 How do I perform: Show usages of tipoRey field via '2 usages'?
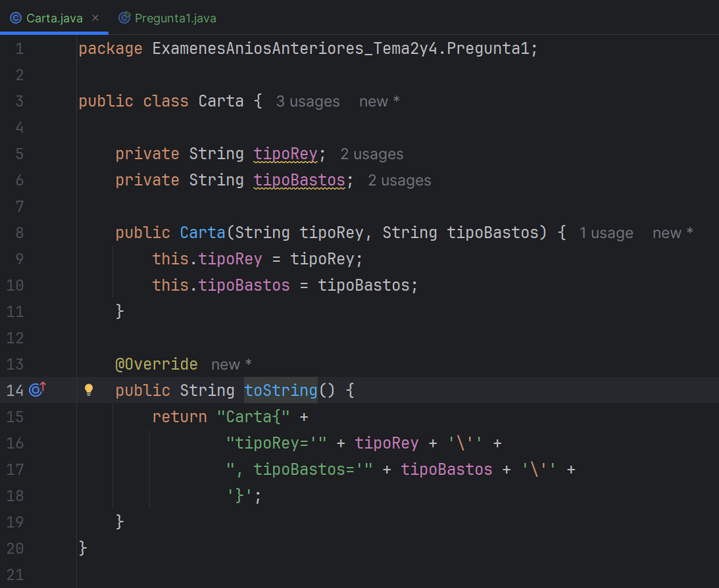371,154
